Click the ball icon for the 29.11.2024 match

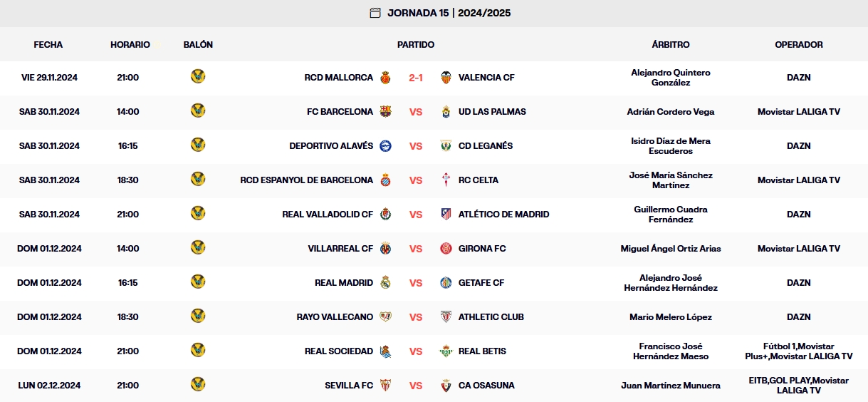point(198,76)
